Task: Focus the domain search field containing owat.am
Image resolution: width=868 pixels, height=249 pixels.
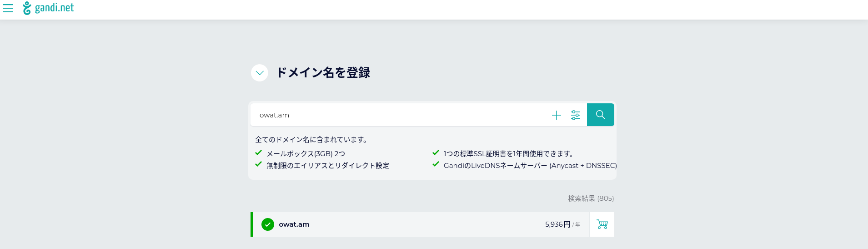Action: pos(400,115)
